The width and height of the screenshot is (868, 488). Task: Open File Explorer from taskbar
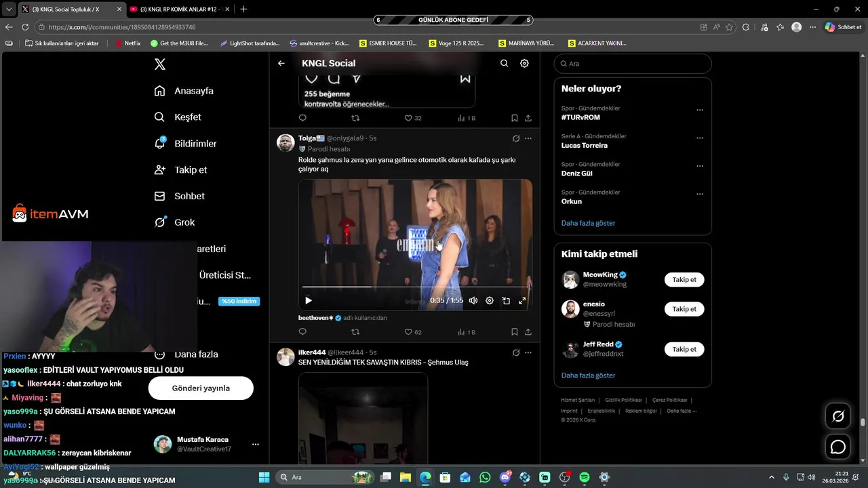(x=405, y=477)
